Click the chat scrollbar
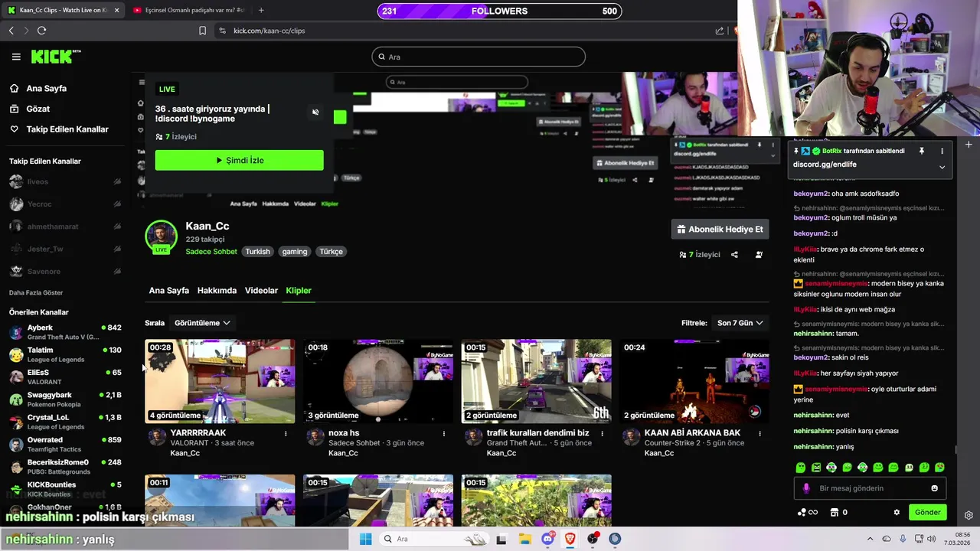This screenshot has height=551, width=980. [955, 450]
